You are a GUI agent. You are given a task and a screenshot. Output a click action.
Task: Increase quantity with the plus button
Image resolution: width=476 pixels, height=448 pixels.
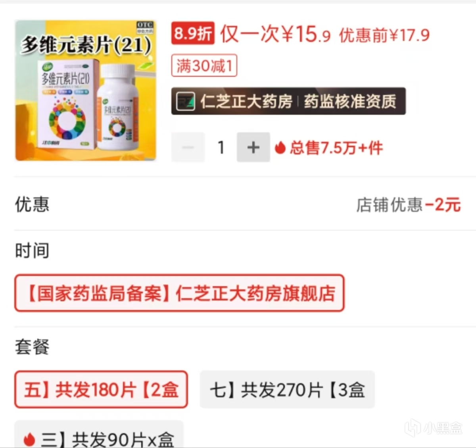(253, 147)
